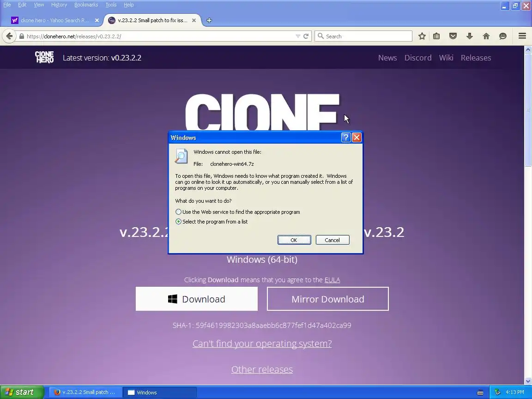532x399 pixels.
Task: Close the Windows dialog with the red X
Action: point(357,138)
